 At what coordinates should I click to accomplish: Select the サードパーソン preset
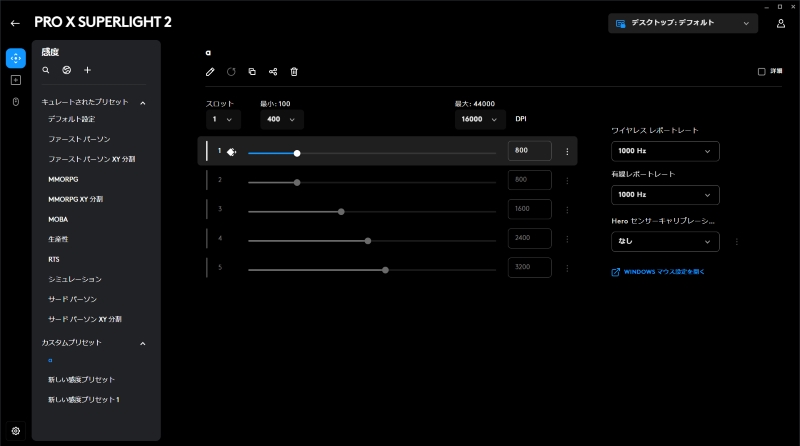coord(72,299)
